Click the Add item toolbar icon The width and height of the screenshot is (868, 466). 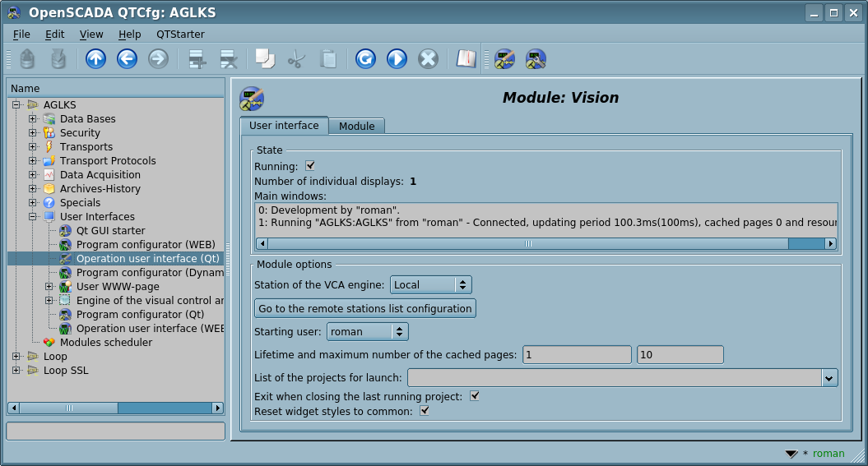tap(197, 58)
